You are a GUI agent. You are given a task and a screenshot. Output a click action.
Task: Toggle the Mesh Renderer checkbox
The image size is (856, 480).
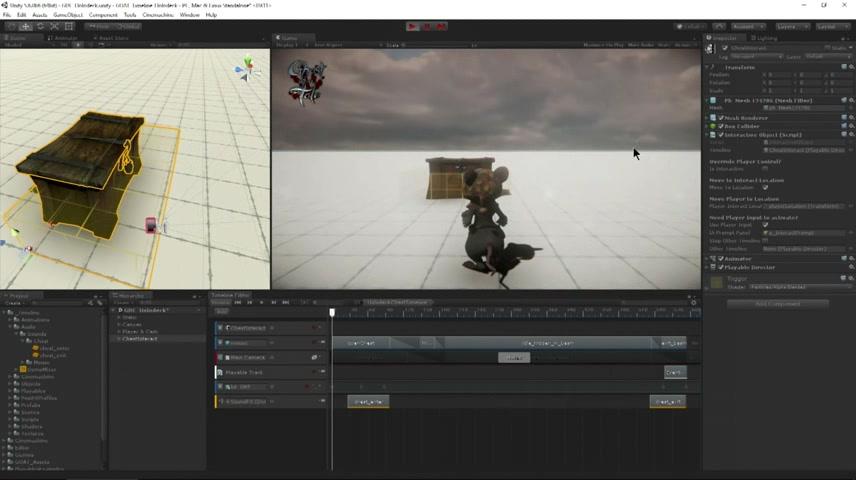pyautogui.click(x=721, y=118)
